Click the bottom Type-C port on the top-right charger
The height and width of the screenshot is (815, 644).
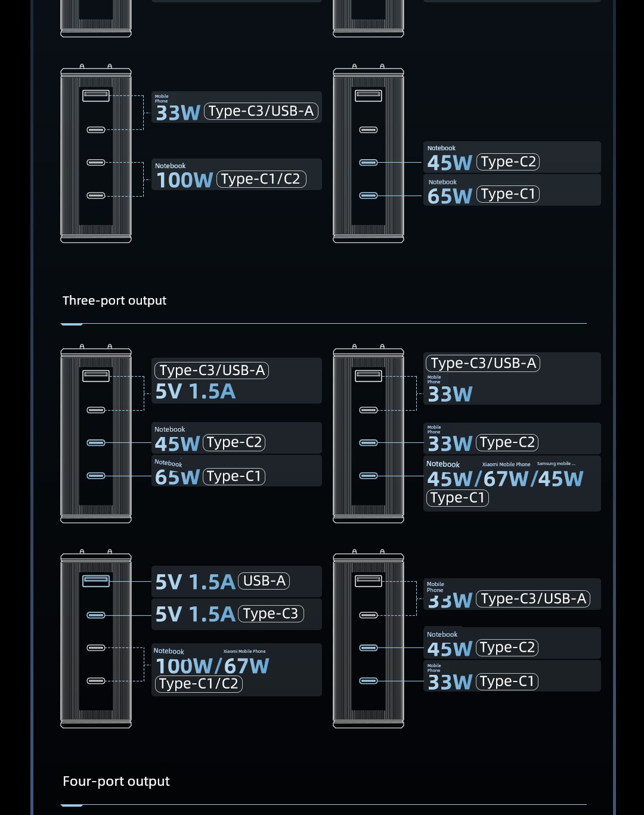(369, 196)
